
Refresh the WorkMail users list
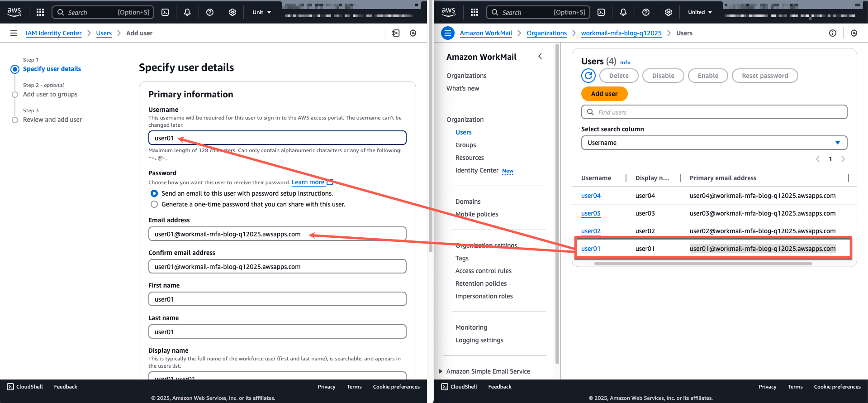pos(588,76)
